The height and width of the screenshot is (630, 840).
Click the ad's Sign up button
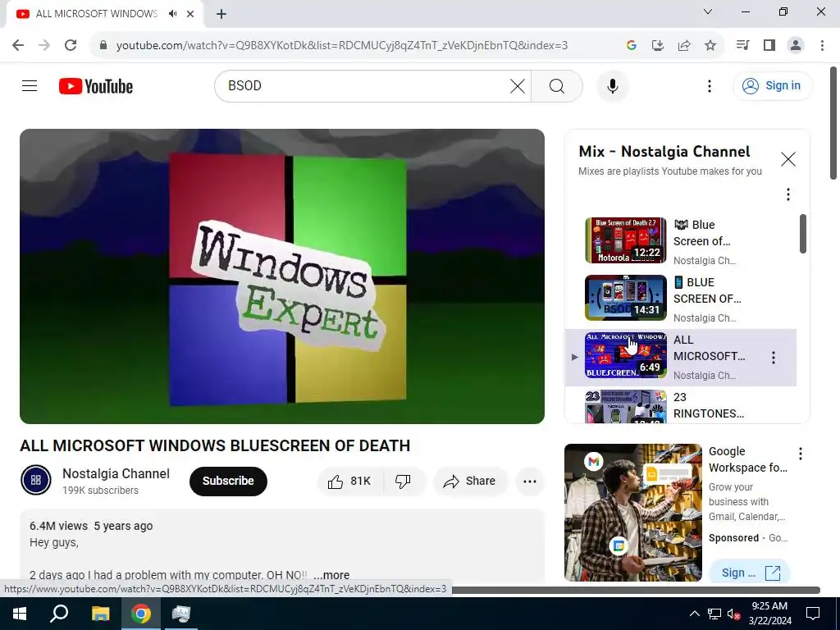pos(750,573)
